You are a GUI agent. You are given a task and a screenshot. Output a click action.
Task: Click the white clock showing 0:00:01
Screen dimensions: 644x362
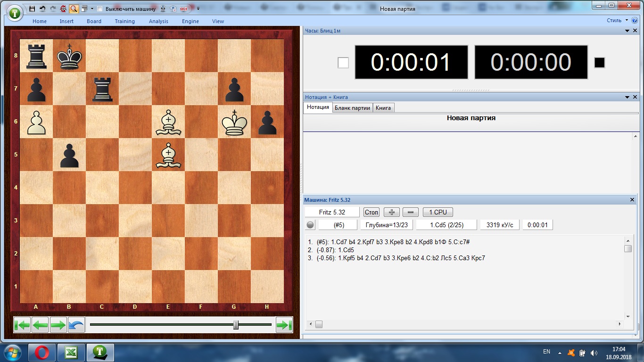411,62
